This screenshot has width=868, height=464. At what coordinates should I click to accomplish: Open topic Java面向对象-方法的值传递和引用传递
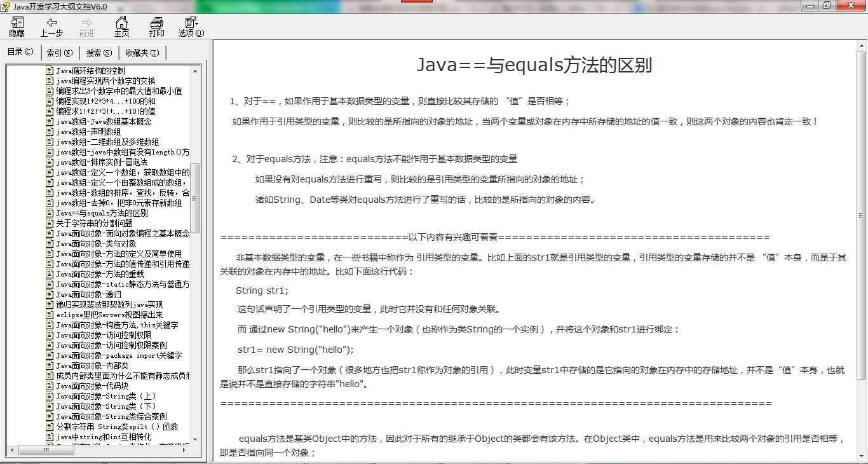pyautogui.click(x=123, y=264)
